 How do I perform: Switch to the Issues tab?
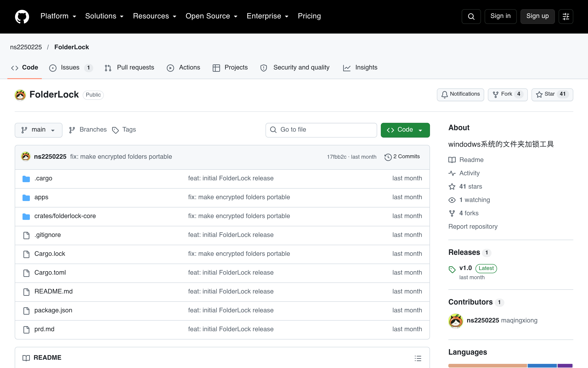[71, 68]
